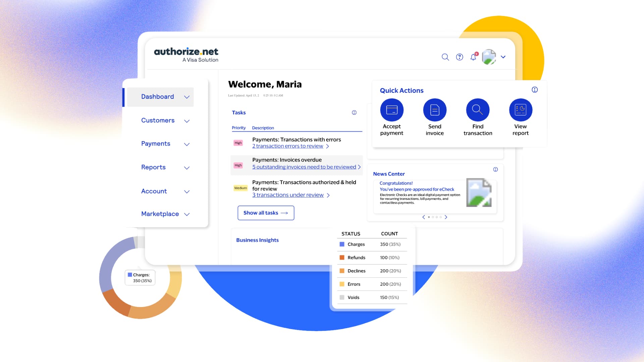Image resolution: width=644 pixels, height=362 pixels.
Task: Click the Show all tasks button
Action: pyautogui.click(x=266, y=213)
